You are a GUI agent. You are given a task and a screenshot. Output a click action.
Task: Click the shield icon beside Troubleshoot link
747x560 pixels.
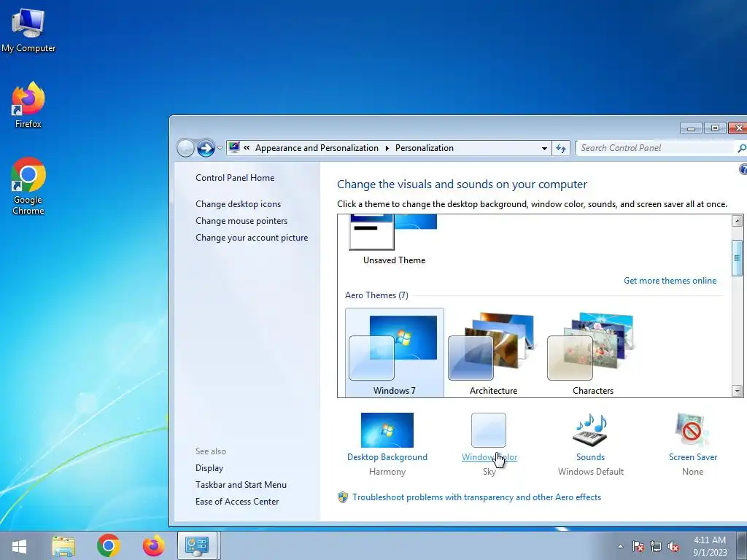pyautogui.click(x=343, y=497)
